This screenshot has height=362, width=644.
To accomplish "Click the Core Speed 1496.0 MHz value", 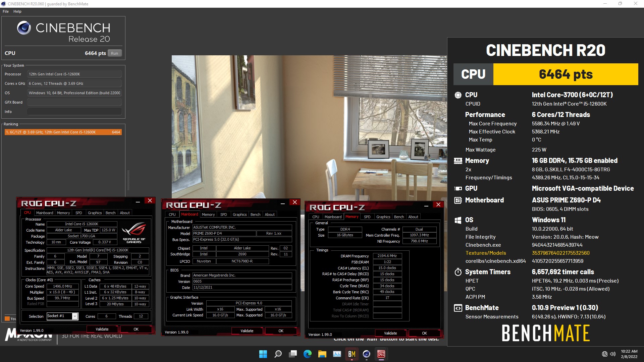I will point(62,286).
